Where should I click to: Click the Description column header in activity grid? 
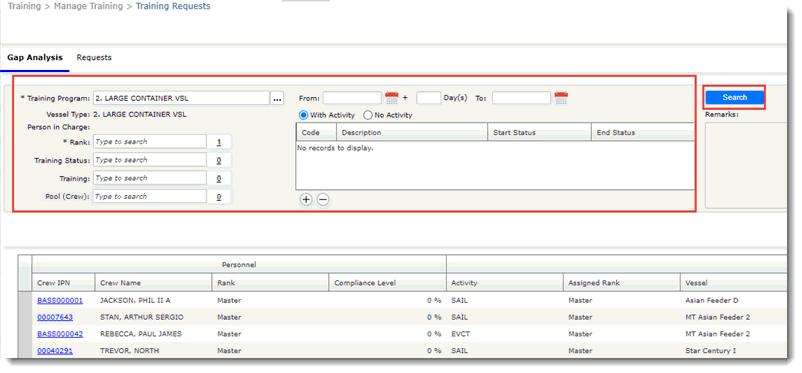tap(412, 133)
